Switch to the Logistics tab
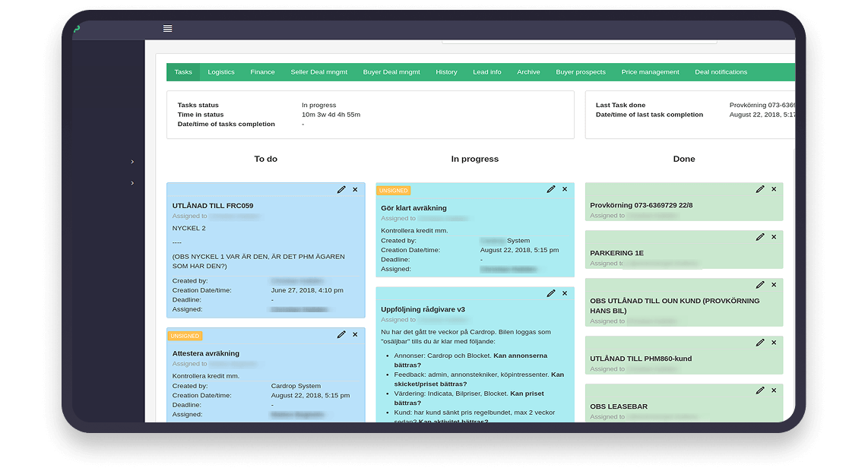The width and height of the screenshot is (868, 471). coord(221,72)
